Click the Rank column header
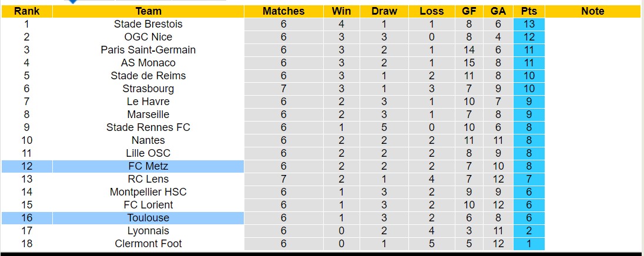This screenshot has height=256, width=644. 26,11
